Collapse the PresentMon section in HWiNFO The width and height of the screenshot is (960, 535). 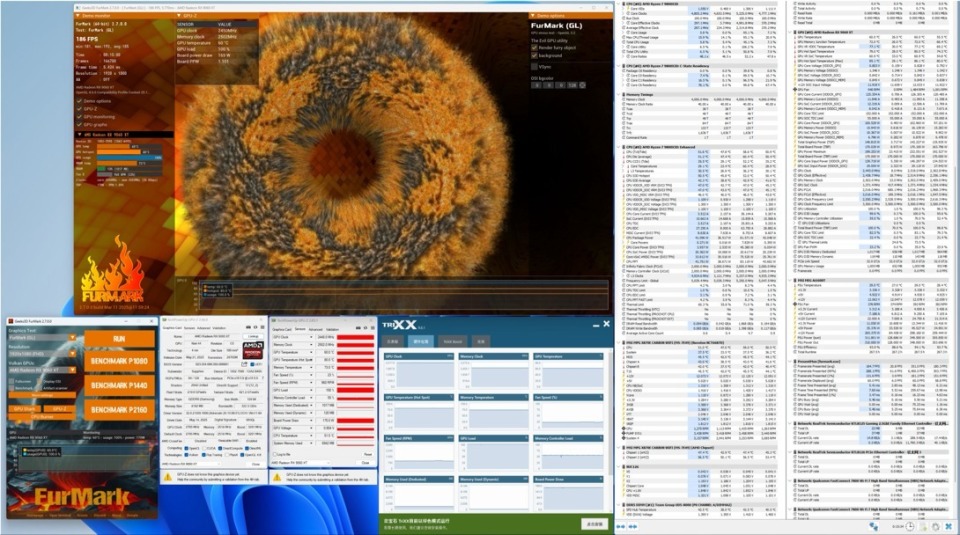790,361
